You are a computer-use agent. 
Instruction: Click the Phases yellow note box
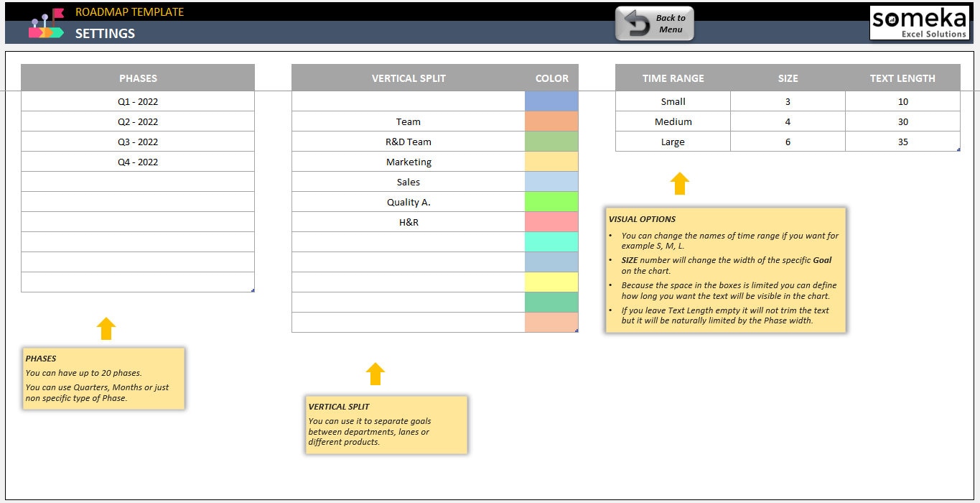(x=104, y=379)
